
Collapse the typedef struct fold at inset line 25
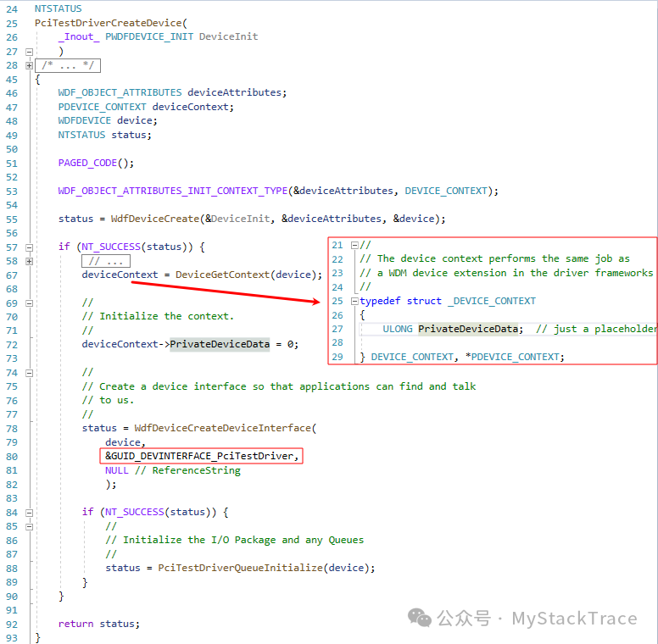(354, 301)
